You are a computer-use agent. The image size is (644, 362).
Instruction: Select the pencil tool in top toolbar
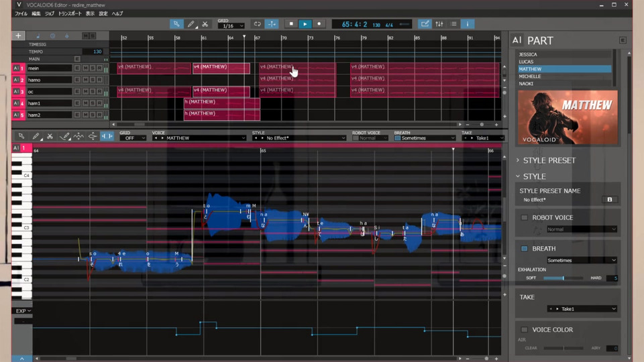click(191, 24)
